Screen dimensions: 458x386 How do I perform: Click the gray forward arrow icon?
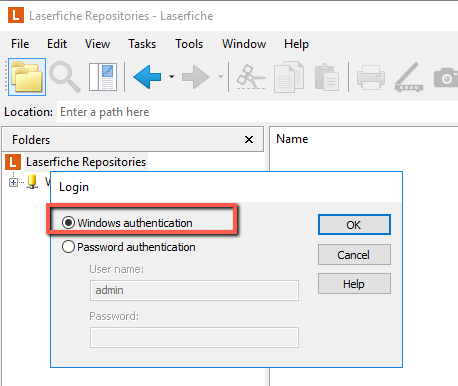click(x=196, y=77)
